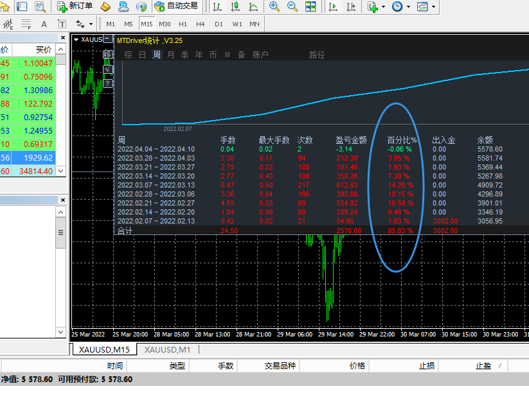Select the M statistics tab
The image size is (529, 420).
pyautogui.click(x=228, y=55)
